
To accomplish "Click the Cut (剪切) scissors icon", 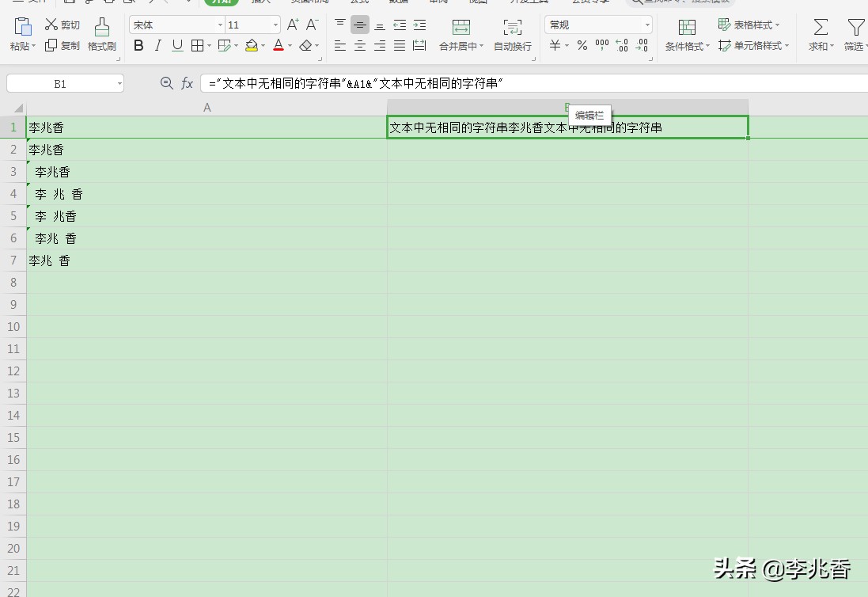I will (51, 25).
